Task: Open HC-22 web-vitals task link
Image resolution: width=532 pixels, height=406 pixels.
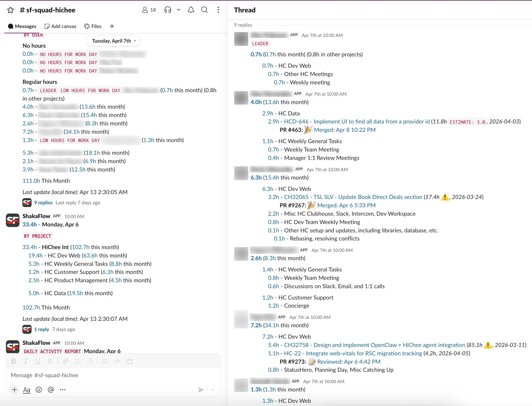Action: click(x=353, y=353)
